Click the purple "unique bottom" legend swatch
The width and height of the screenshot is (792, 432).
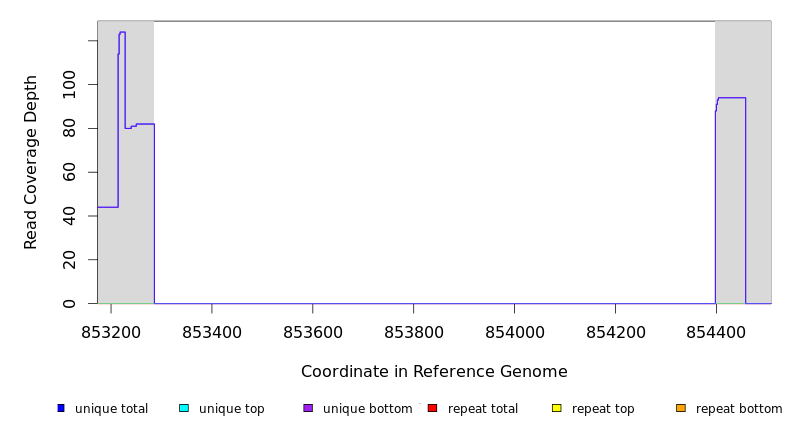[308, 408]
